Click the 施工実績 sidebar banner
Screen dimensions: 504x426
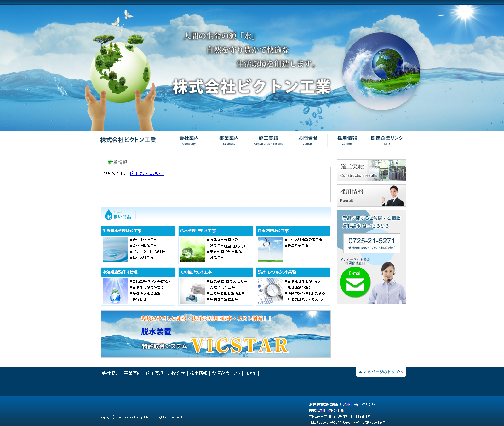(x=371, y=170)
